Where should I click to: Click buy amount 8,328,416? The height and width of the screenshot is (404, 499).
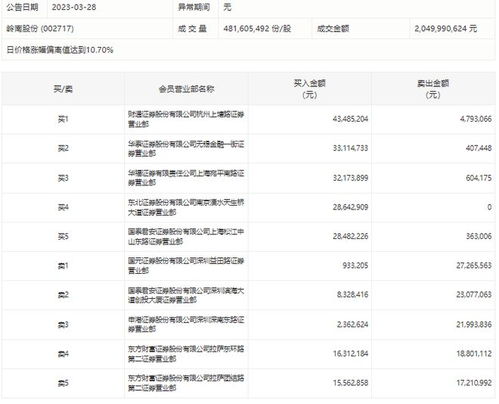[353, 295]
